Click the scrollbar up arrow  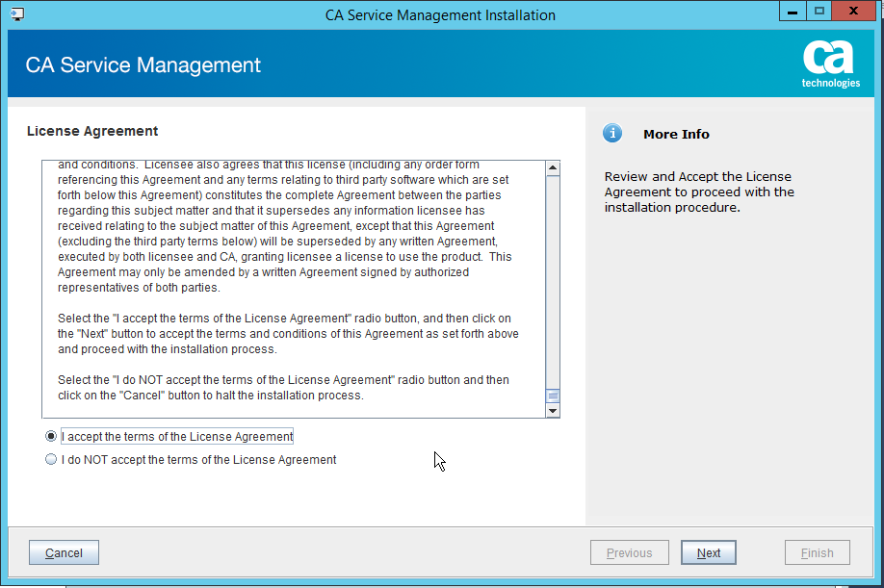(x=553, y=166)
